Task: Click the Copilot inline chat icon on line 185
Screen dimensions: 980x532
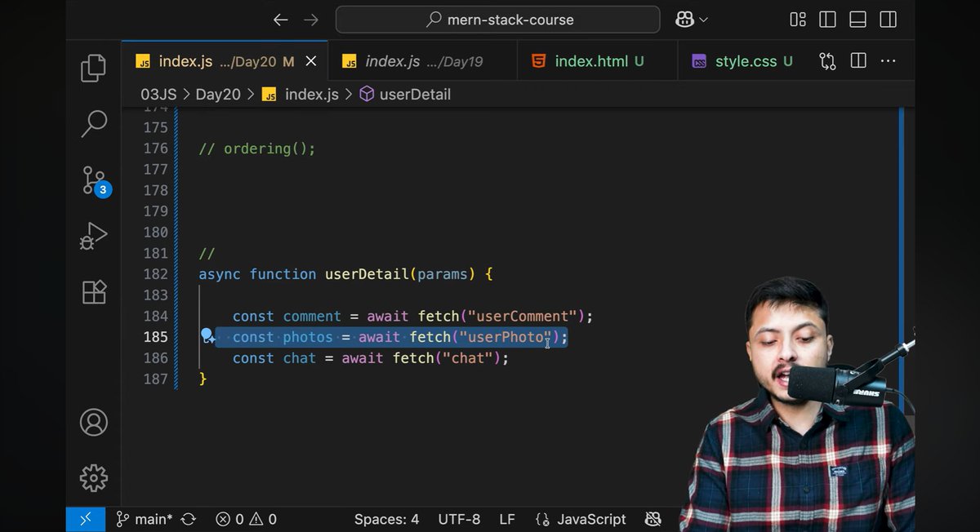Action: tap(208, 335)
